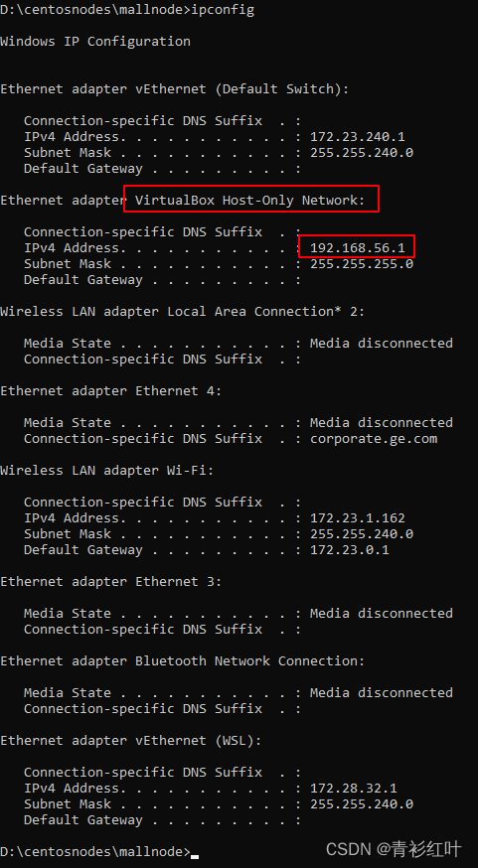Click the highlighted VirtualBox Host-Only Network label
478x868 pixels.
(x=250, y=200)
